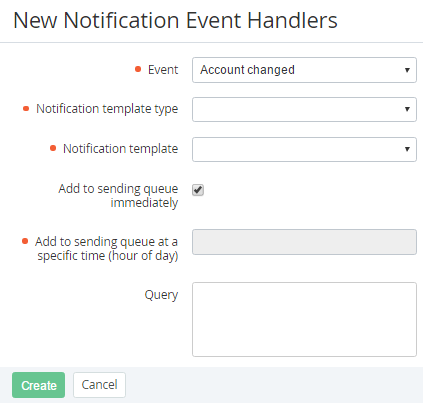Uncheck the Add to sending queue immediately checkbox
The height and width of the screenshot is (404, 423).
click(x=198, y=190)
